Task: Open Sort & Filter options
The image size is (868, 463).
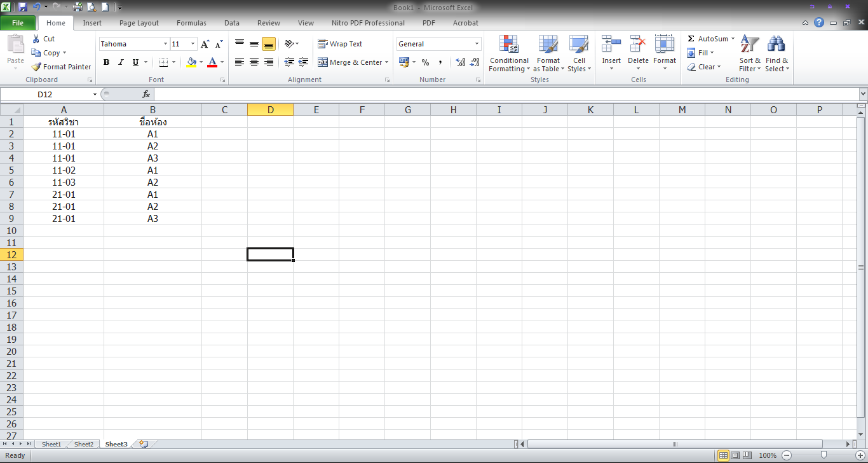Action: 750,54
